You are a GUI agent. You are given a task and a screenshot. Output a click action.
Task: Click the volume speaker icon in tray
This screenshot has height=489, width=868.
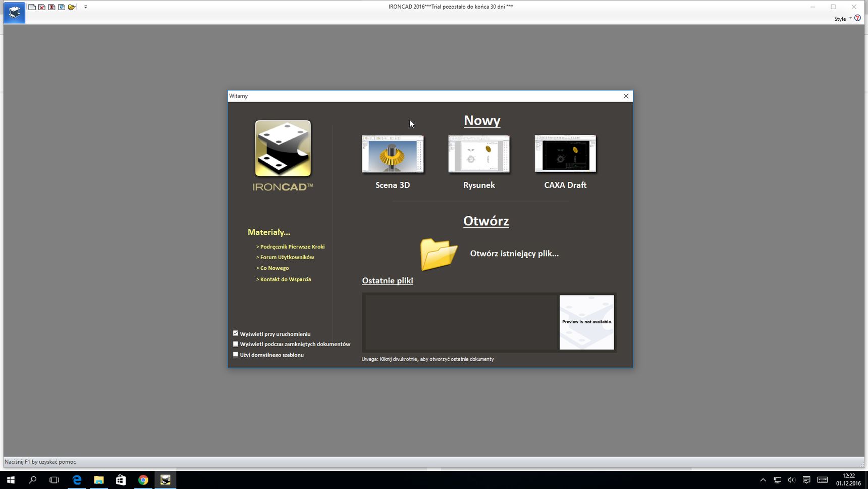[x=791, y=480]
